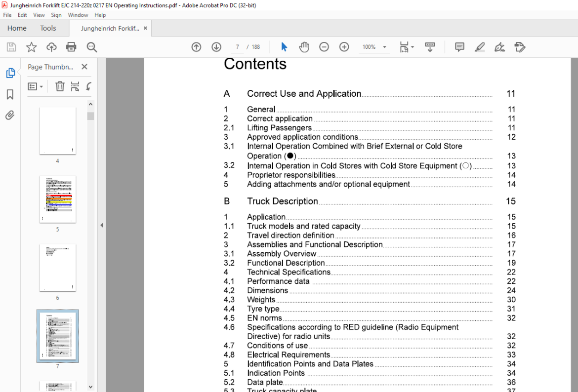578x392 pixels.
Task: Open the Attachments paperclip panel
Action: [x=10, y=116]
